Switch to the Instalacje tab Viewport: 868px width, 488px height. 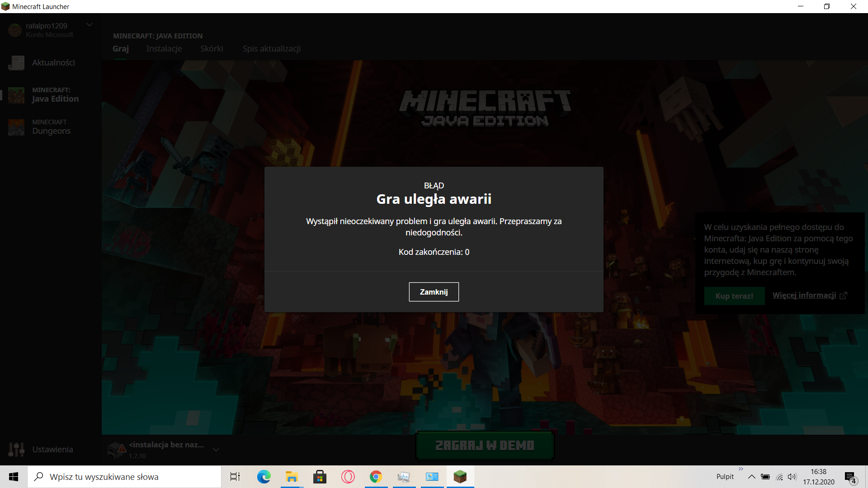click(x=164, y=49)
